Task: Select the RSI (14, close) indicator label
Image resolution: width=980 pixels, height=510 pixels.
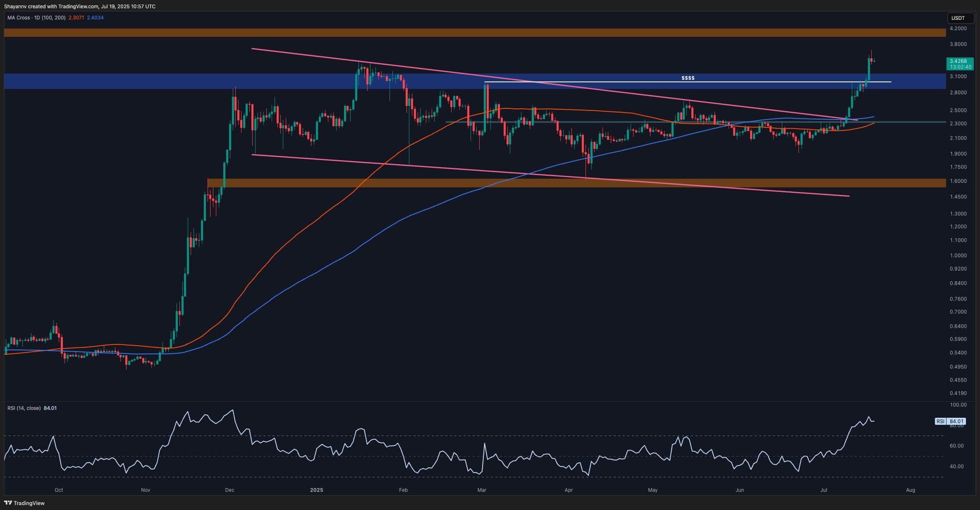Action: pyautogui.click(x=25, y=408)
